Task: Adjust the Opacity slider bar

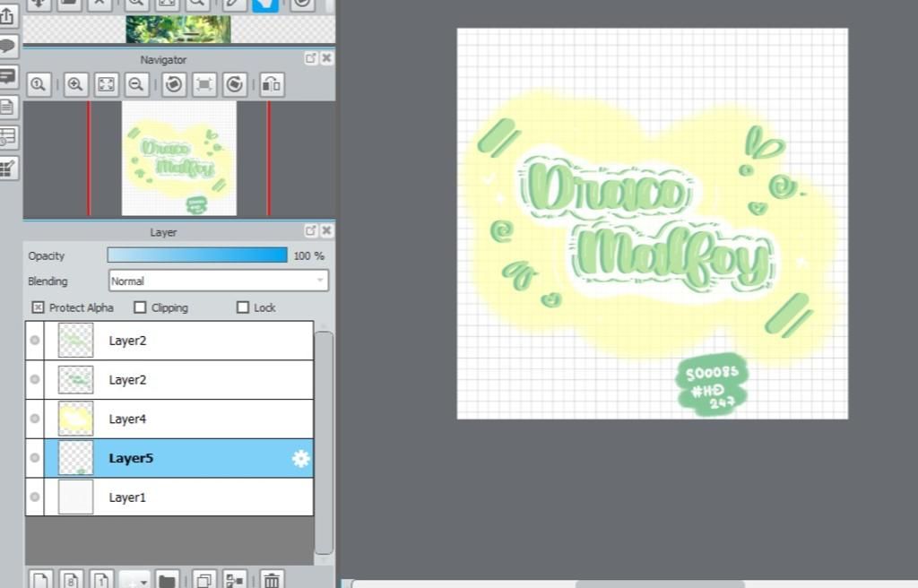Action: [197, 255]
